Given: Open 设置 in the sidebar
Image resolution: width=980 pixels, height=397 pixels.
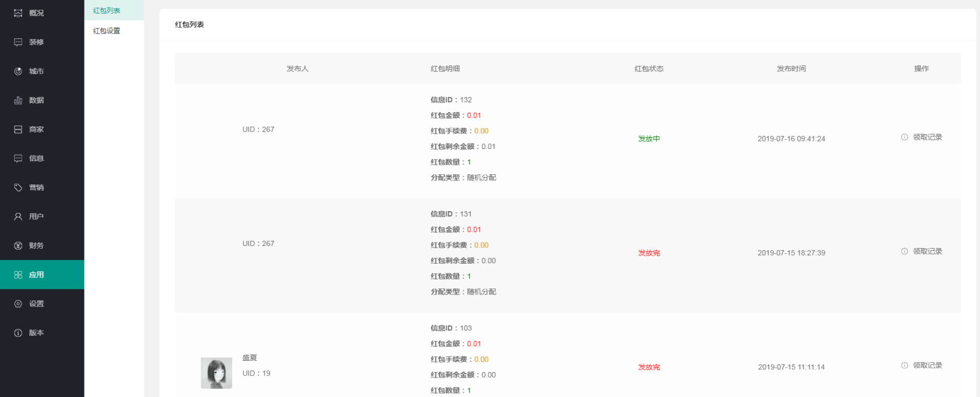Looking at the screenshot, I should coord(42,304).
